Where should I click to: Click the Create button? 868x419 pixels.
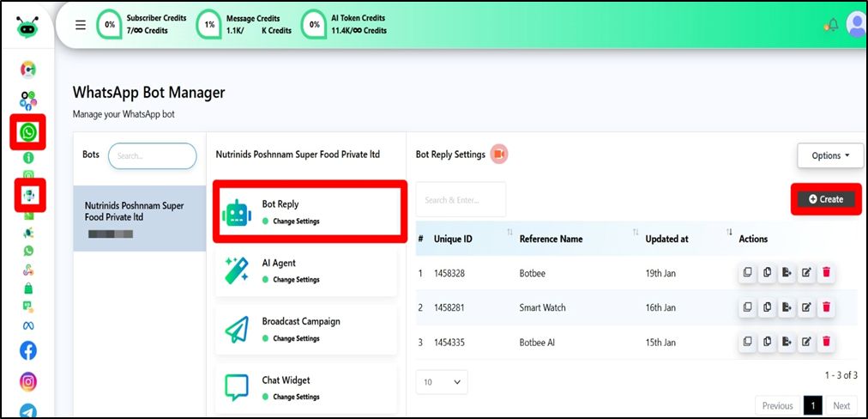(x=826, y=199)
